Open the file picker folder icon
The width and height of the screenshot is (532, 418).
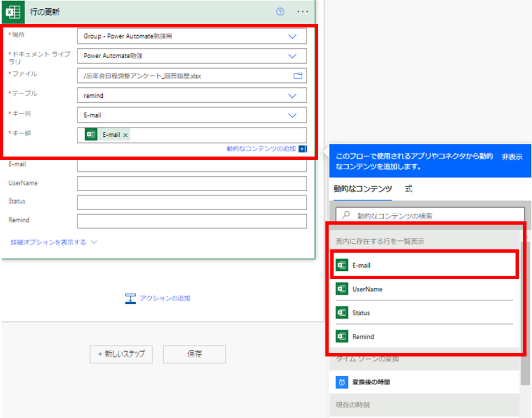[x=297, y=76]
